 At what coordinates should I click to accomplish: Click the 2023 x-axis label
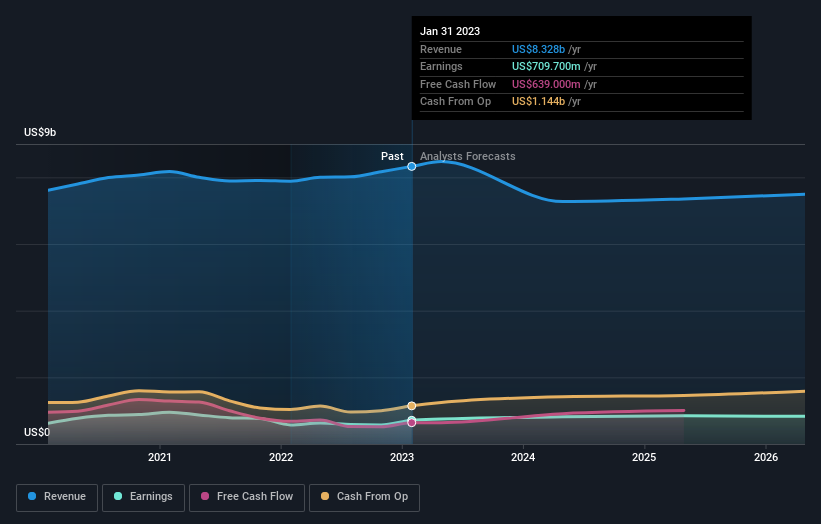[x=402, y=457]
